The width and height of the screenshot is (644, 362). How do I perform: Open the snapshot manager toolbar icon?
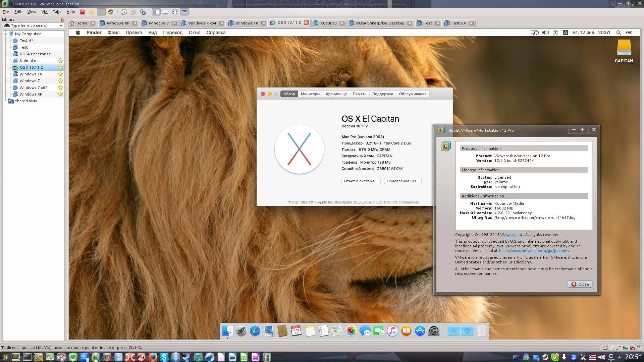pos(143,12)
